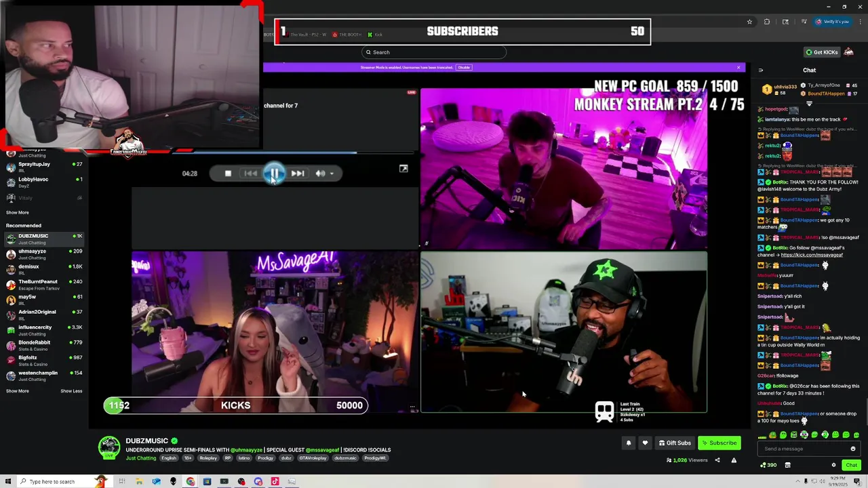Open Outlook from the taskbar
This screenshot has height=488, width=868.
(x=156, y=482)
